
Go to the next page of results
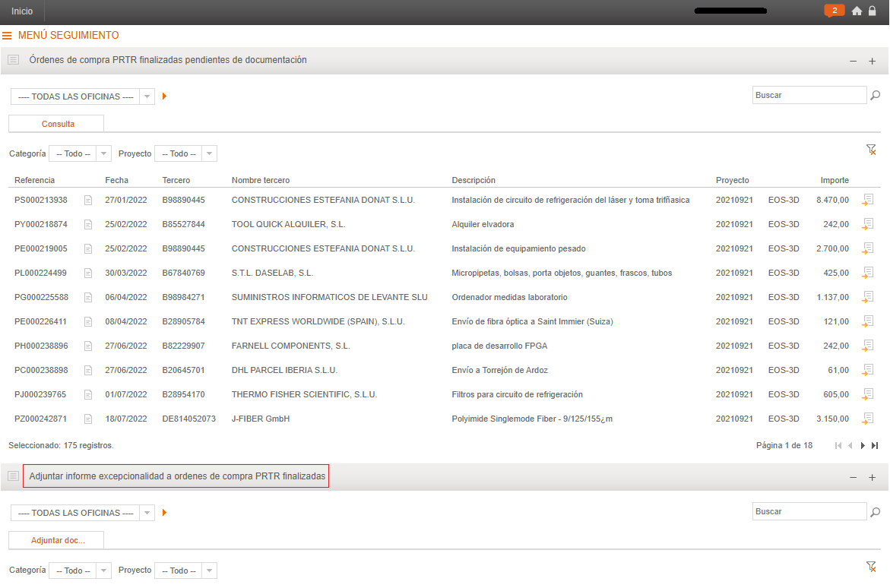point(863,446)
